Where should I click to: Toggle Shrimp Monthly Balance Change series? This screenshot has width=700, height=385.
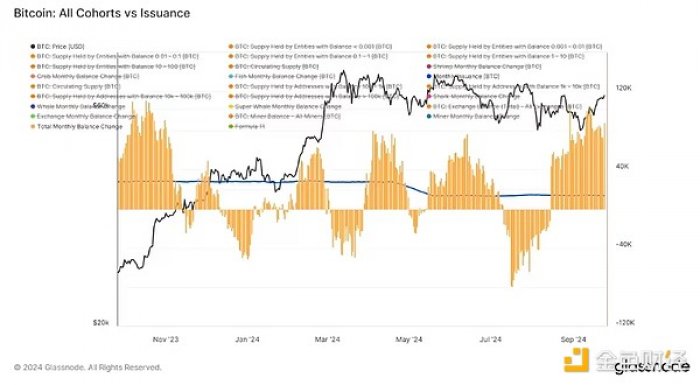487,67
